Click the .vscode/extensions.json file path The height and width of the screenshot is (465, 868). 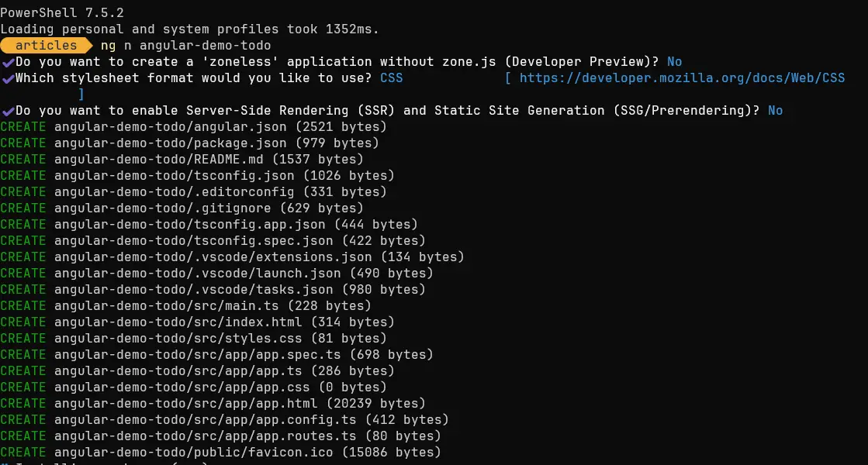click(213, 257)
